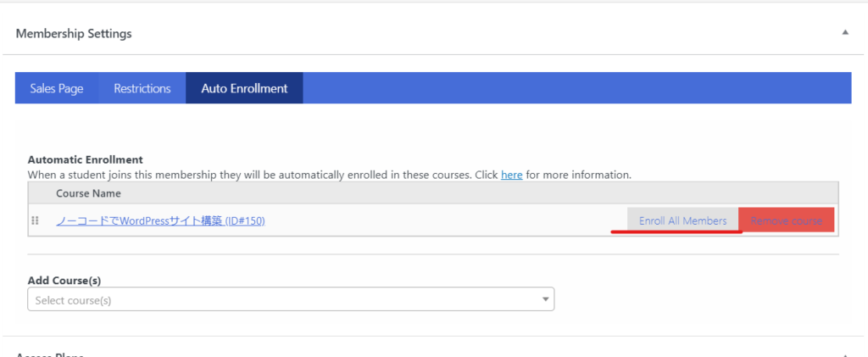Select the Auto Enrollment tab

tap(244, 88)
